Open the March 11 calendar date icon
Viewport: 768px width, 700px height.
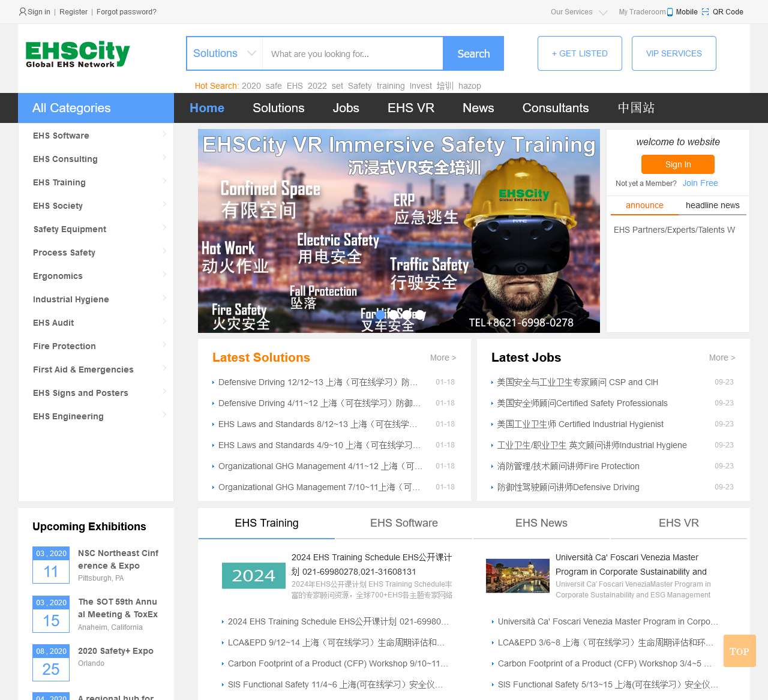(51, 565)
